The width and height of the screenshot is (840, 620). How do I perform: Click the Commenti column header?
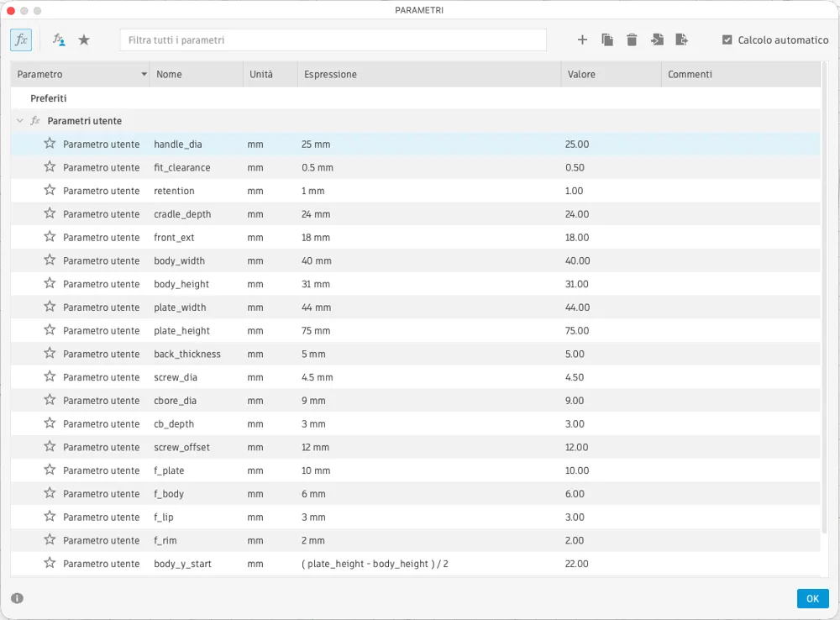[741, 74]
